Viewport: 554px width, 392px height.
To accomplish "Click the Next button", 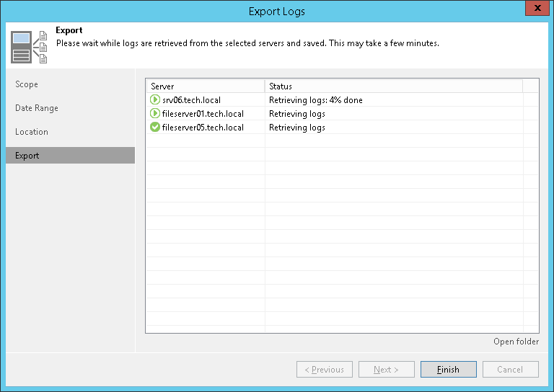I will point(387,370).
